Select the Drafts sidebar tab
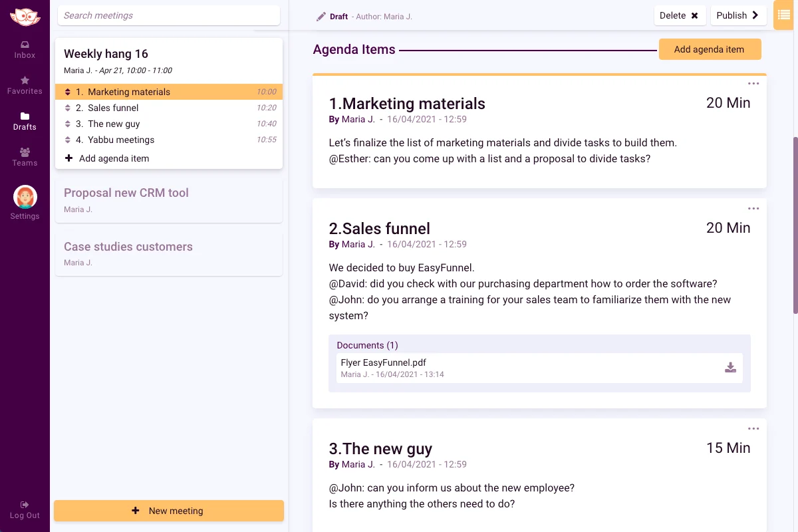The width and height of the screenshot is (798, 532). click(25, 120)
